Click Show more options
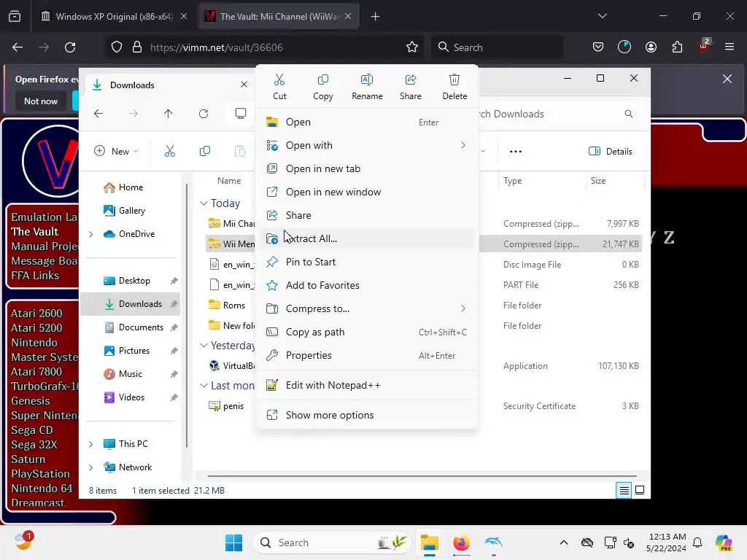747x560 pixels. tap(367, 415)
